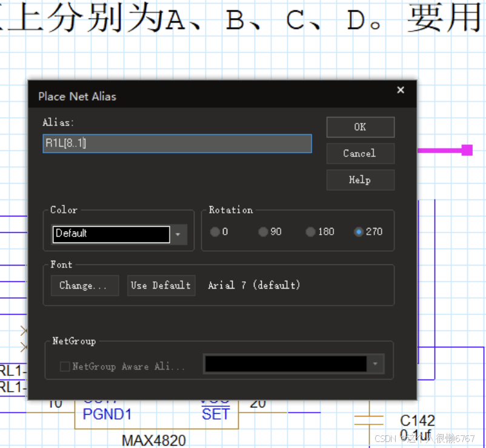Screen dimensions: 486x448
Task: Select rotation 180 radio button
Action: pyautogui.click(x=310, y=232)
